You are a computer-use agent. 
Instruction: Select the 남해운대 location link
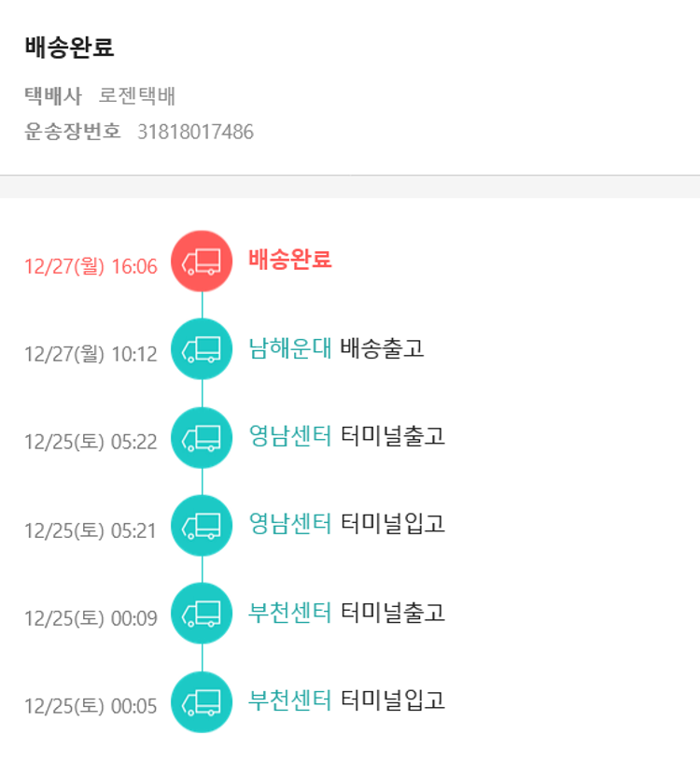pos(289,349)
